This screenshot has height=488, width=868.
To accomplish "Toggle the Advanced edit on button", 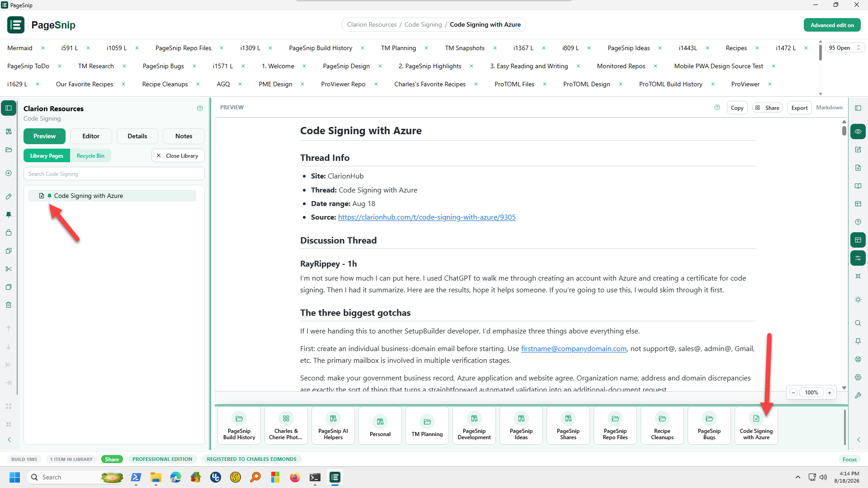I will tap(832, 25).
